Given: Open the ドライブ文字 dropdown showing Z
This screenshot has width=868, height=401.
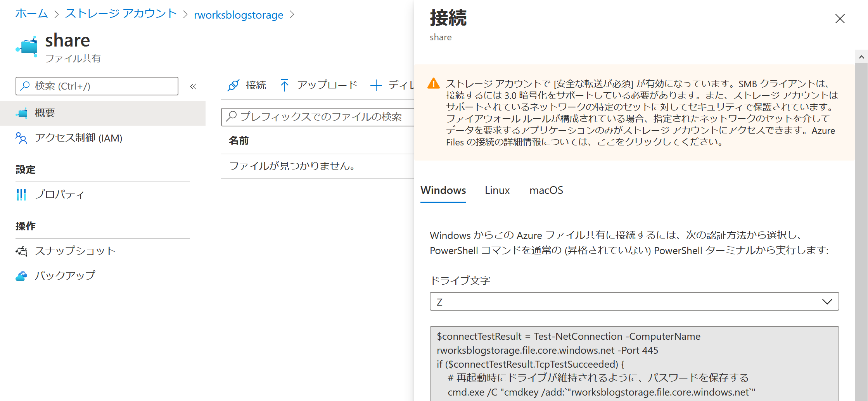Looking at the screenshot, I should pyautogui.click(x=634, y=301).
